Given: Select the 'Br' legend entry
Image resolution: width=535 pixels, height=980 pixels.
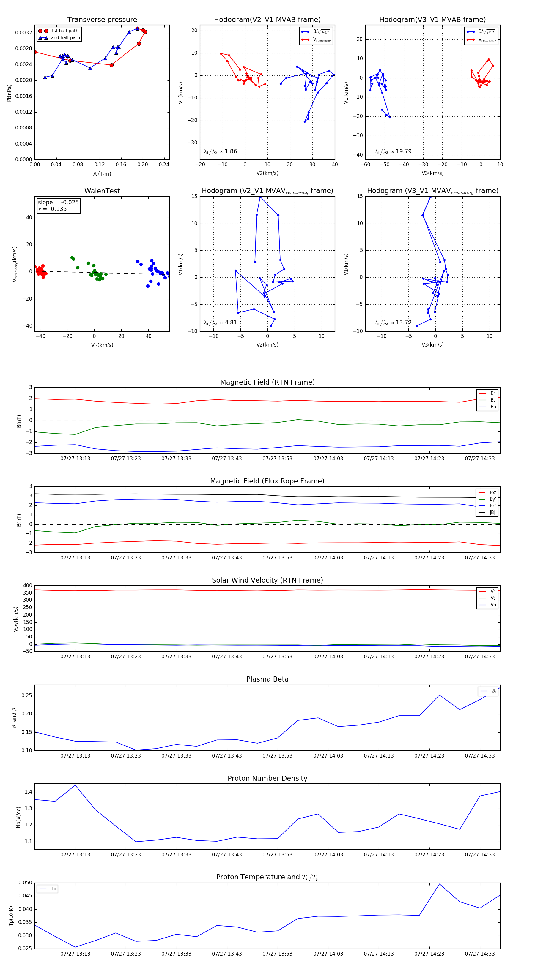Looking at the screenshot, I should (x=487, y=393).
